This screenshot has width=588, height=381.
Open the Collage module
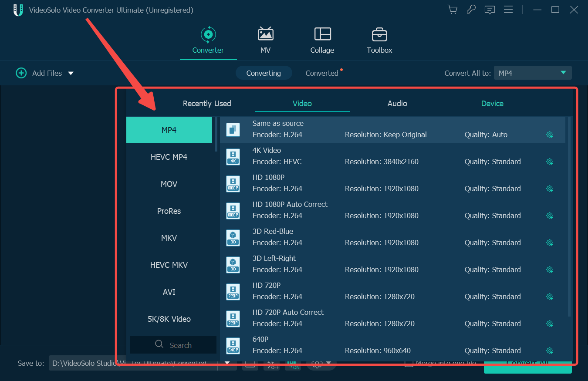[322, 40]
